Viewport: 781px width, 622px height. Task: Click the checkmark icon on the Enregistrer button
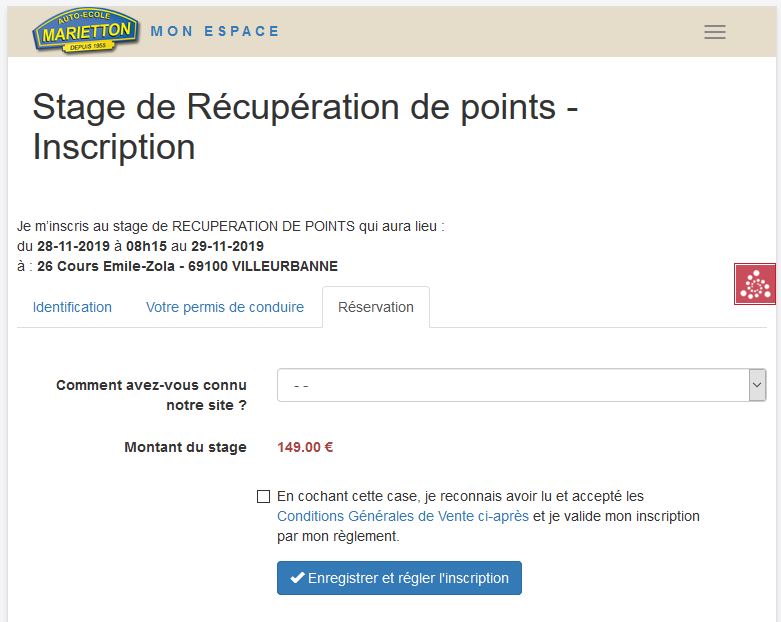tap(297, 578)
